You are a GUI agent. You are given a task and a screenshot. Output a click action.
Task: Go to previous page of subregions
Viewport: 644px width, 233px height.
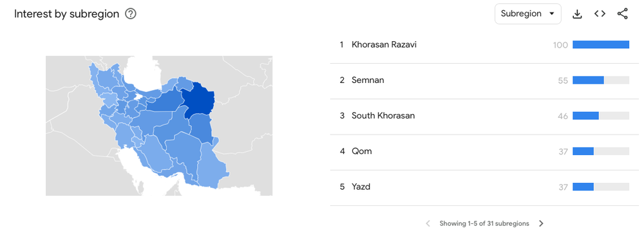[428, 223]
